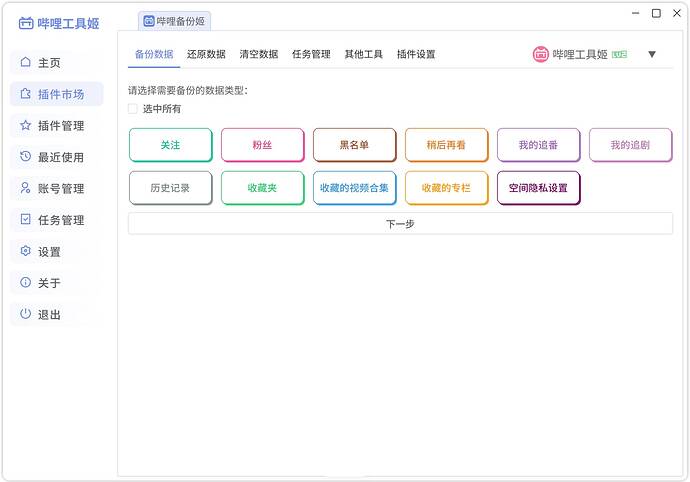Open 最近使用 in the sidebar
The width and height of the screenshot is (690, 482).
56,157
